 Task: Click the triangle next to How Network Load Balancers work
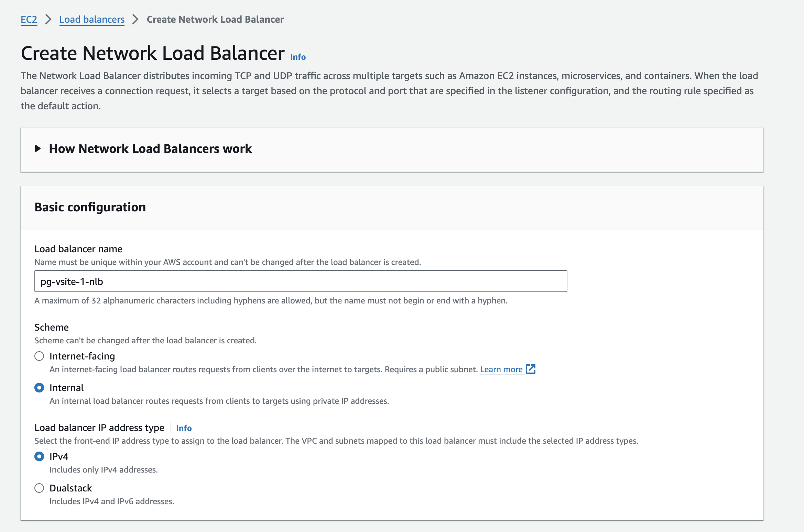click(x=38, y=148)
